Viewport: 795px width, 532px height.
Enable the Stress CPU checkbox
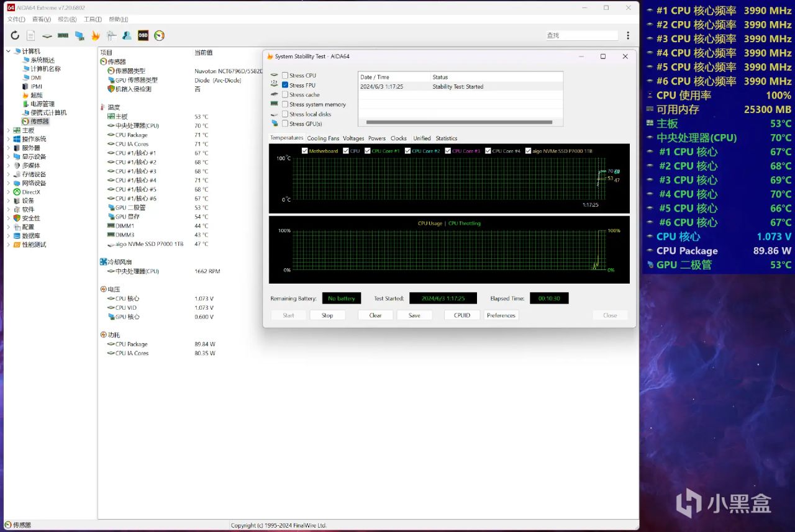click(x=285, y=76)
